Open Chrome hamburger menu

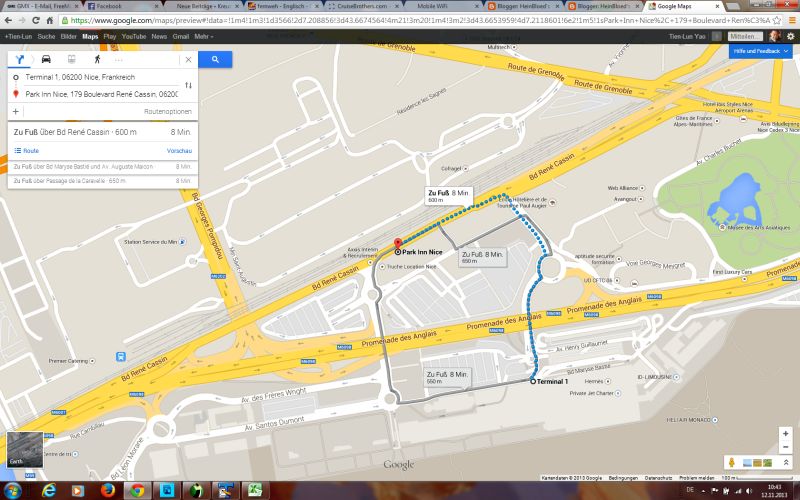point(792,20)
